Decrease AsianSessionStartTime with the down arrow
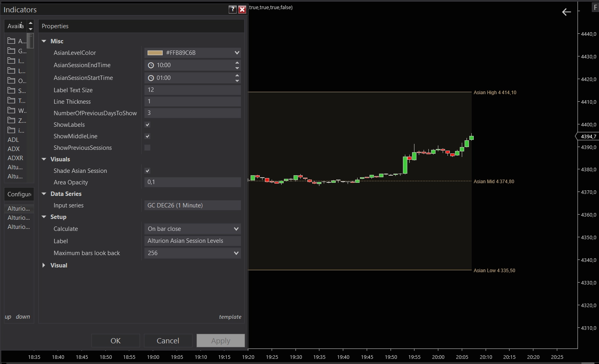 click(237, 81)
